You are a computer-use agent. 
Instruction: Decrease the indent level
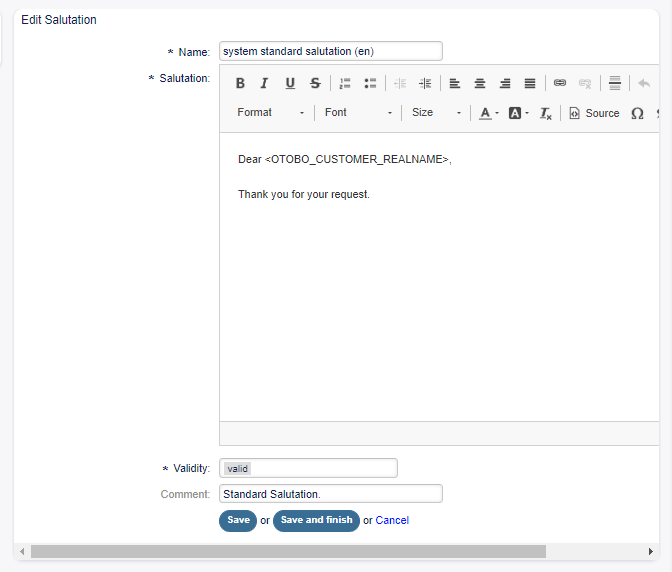[x=400, y=83]
